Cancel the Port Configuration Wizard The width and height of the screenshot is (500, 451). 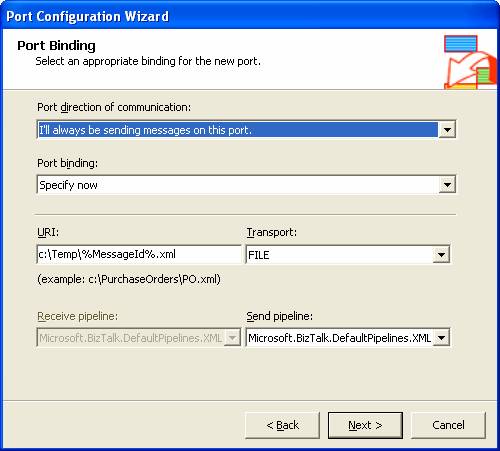448,425
